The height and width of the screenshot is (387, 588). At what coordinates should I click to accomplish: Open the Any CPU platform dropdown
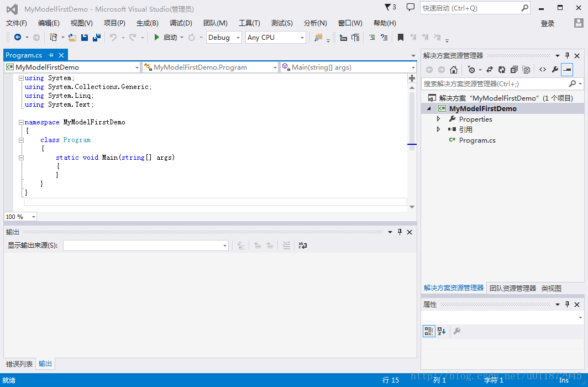point(276,38)
